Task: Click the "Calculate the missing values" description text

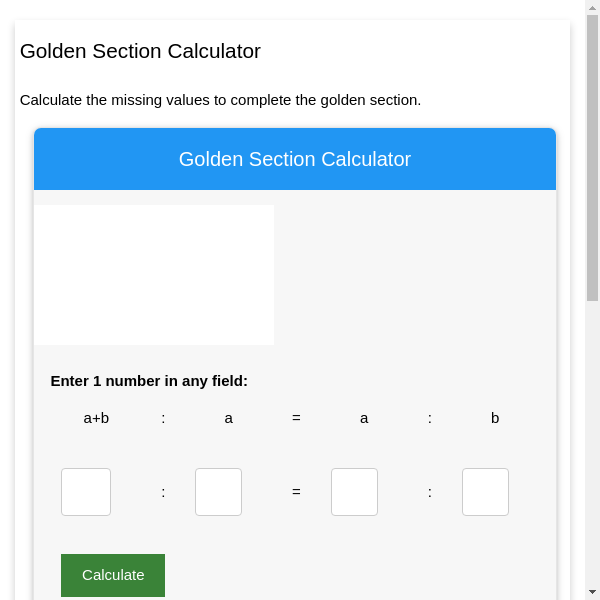Action: 220,100
